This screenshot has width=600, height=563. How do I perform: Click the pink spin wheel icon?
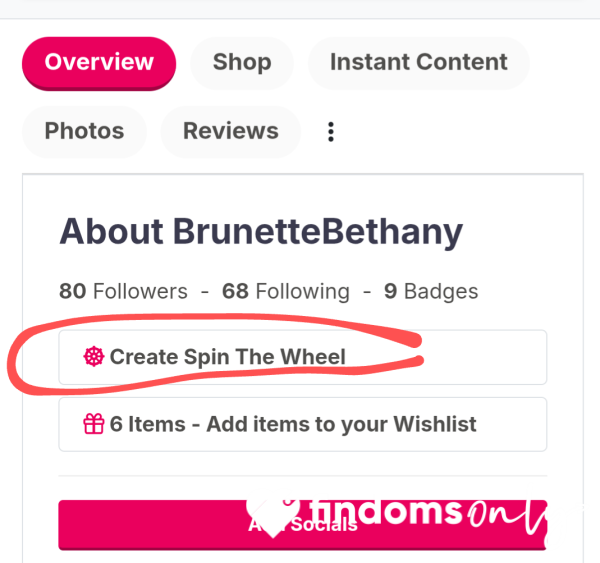click(94, 357)
